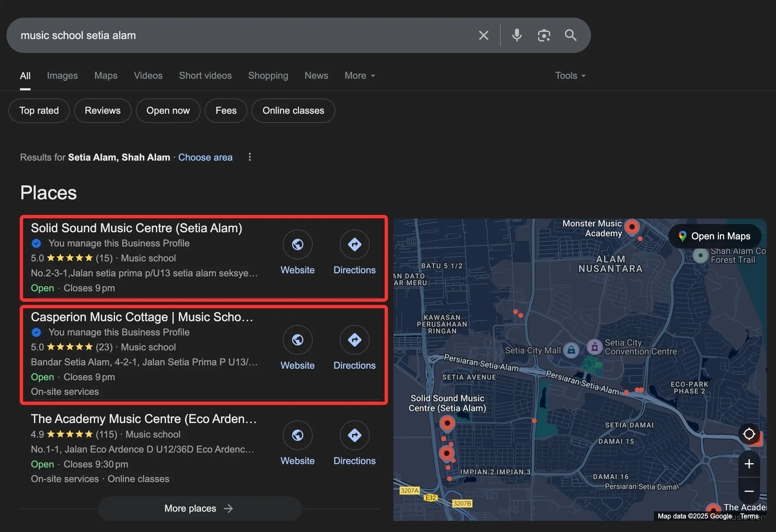Click The Academy address No.1-1 Jalan Eco Ardence
The image size is (776, 532).
tap(143, 450)
